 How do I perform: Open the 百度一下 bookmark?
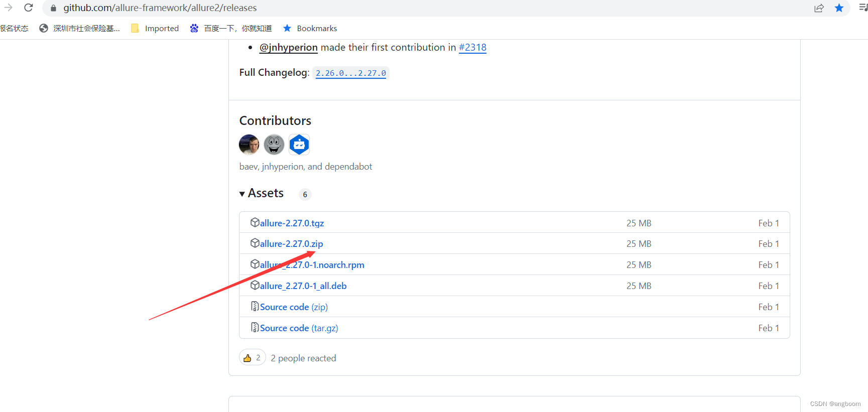[x=231, y=28]
